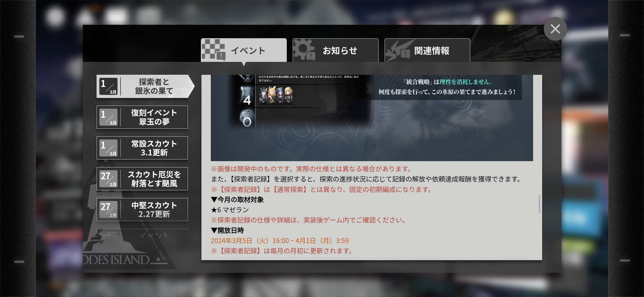Image resolution: width=644 pixels, height=297 pixels.
Task: Open the スカウト厄災を射落とす颶風 announcement
Action: [142, 179]
